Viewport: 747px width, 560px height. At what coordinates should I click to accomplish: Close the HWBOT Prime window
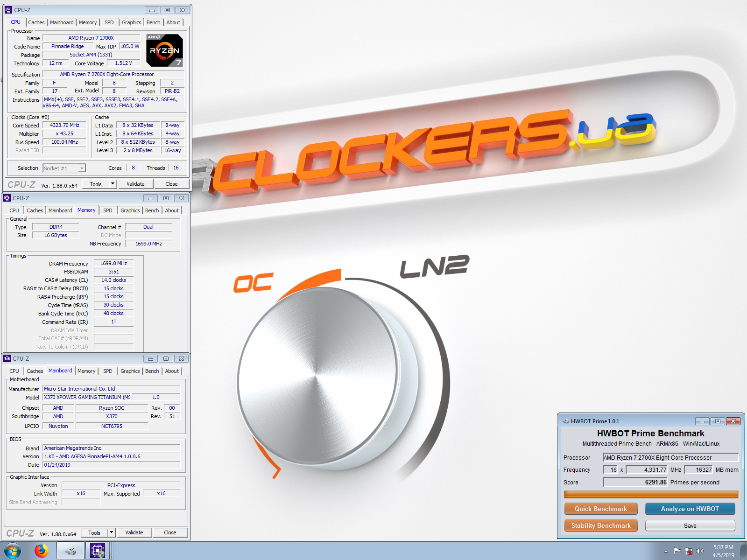(x=733, y=421)
